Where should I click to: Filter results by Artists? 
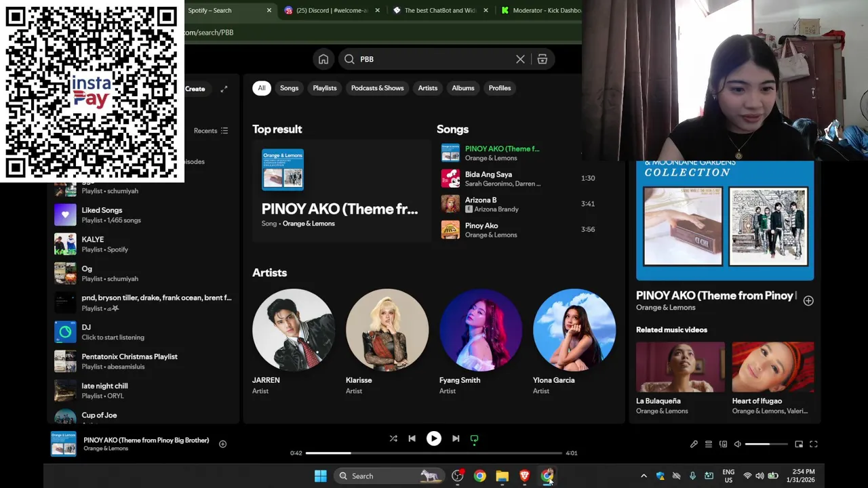[428, 88]
